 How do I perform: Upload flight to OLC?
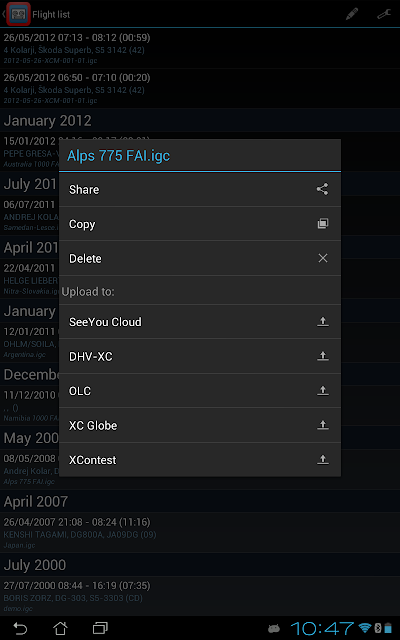click(200, 391)
